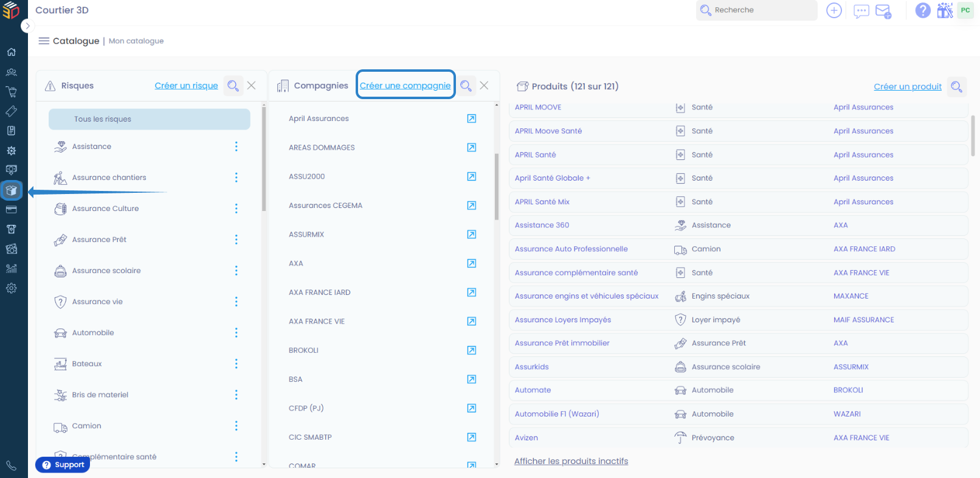Open options menu for Bris de materiel
The width and height of the screenshot is (980, 478).
(236, 395)
